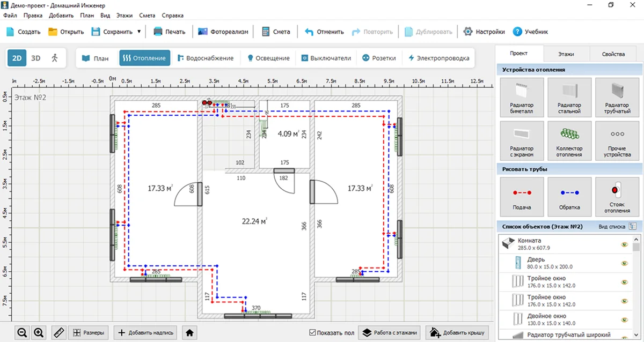Image resolution: width=644 pixels, height=342 pixels.
Task: Click the zoom out magnifier
Action: [x=22, y=333]
